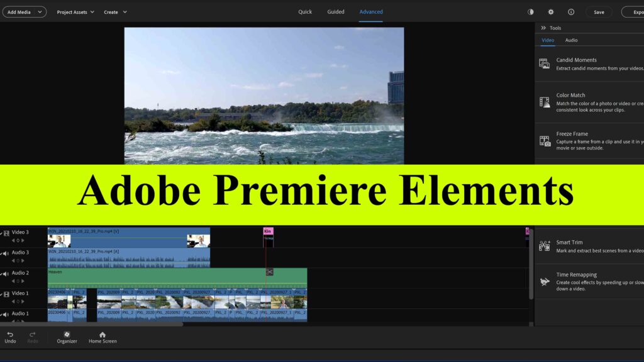Go to next keyframe on Video 1
Image resolution: width=644 pixels, height=362 pixels.
tap(23, 302)
